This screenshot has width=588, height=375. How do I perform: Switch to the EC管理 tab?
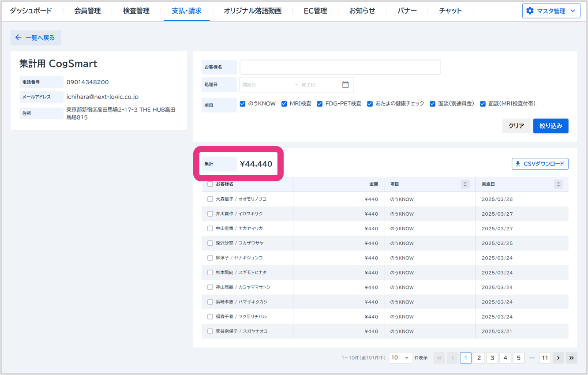coord(315,11)
